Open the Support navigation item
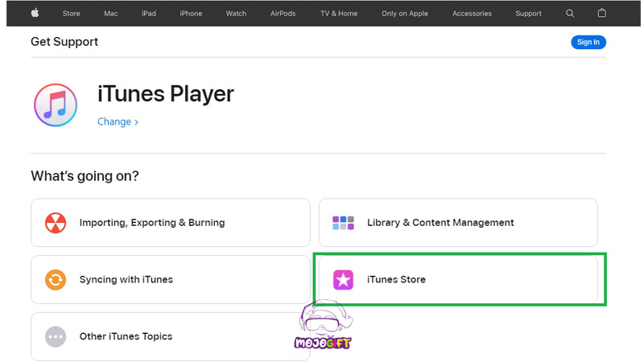 [528, 13]
